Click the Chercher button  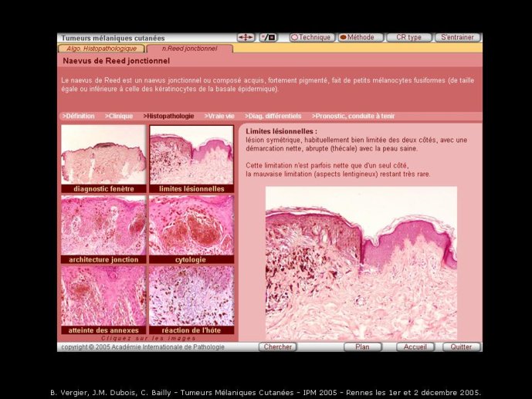pos(277,347)
